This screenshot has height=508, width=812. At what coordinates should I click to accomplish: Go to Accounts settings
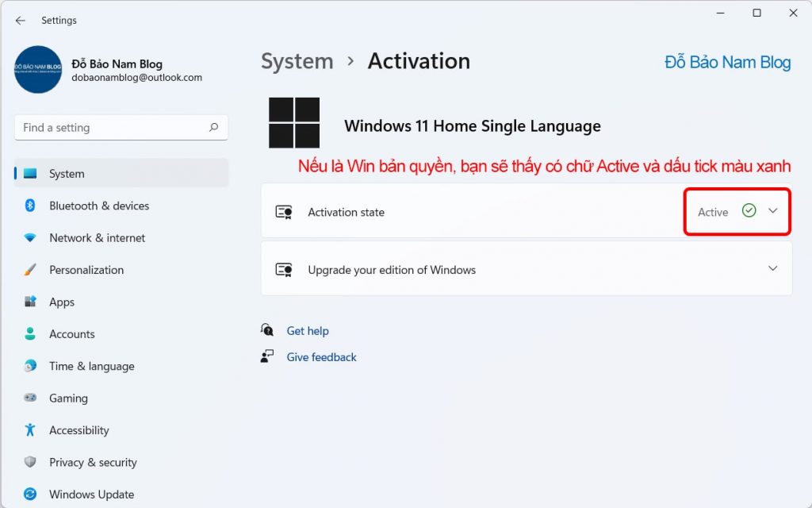coord(71,334)
